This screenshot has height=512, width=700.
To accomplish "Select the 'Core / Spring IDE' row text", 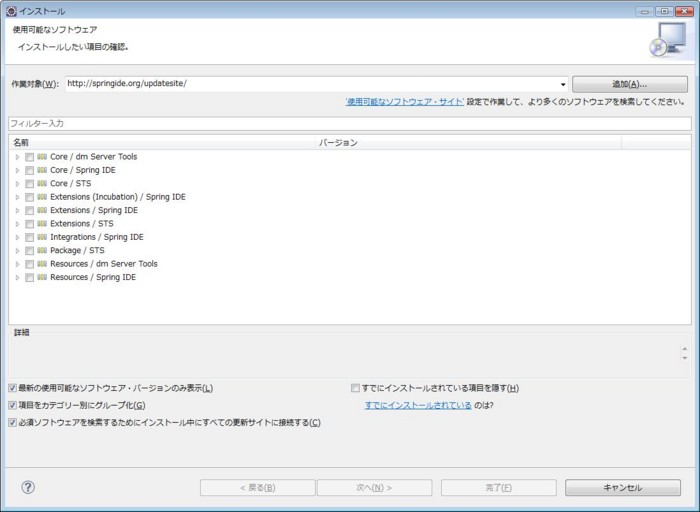I will [x=83, y=170].
